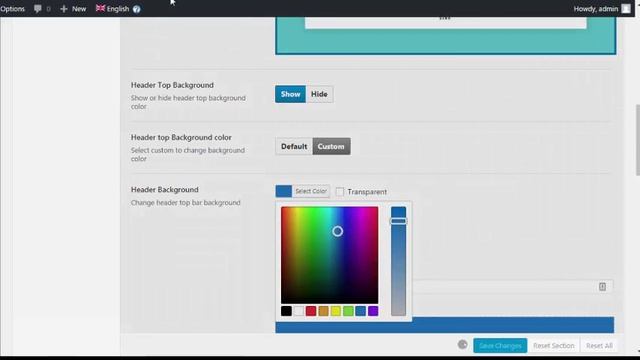
Task: Set Header Top Background to Hide
Action: (x=319, y=94)
